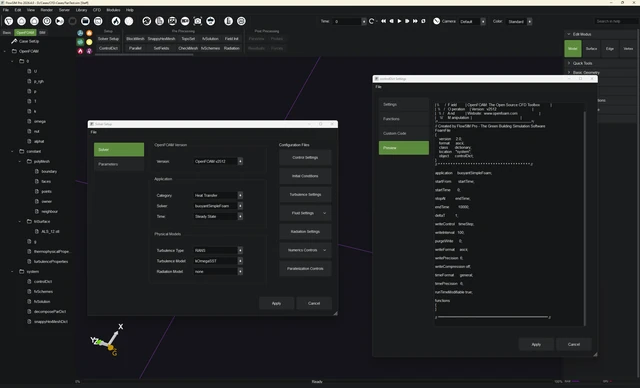Switch to Functions tab in controlDict Settings
640x388 pixels.
[x=404, y=119]
